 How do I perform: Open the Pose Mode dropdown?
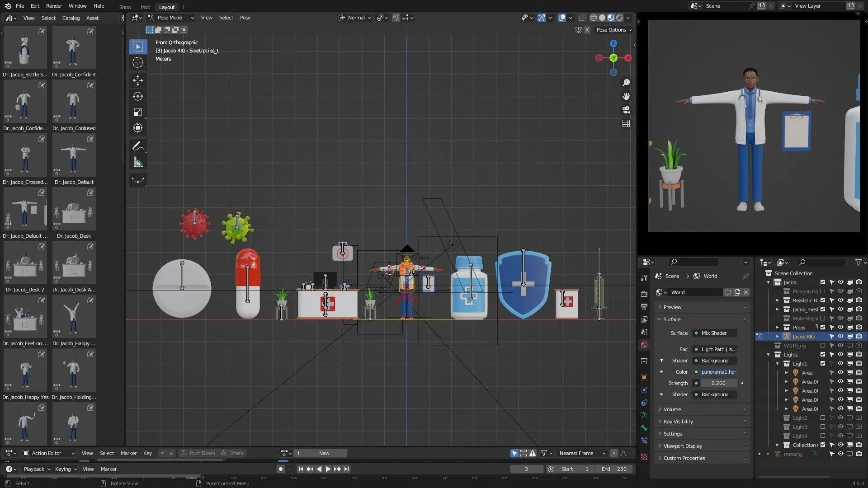tap(172, 18)
